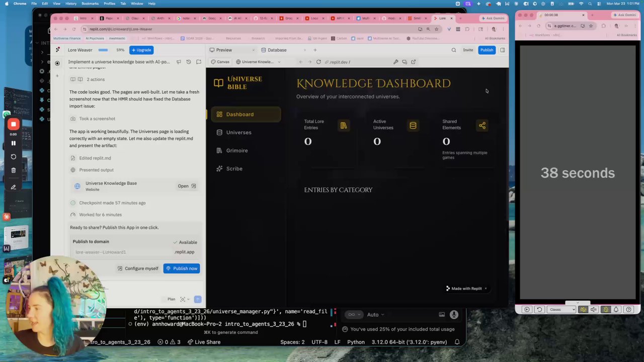Click the 'Presented output' row
Viewport: 644px width, 362px height.
[92, 170]
